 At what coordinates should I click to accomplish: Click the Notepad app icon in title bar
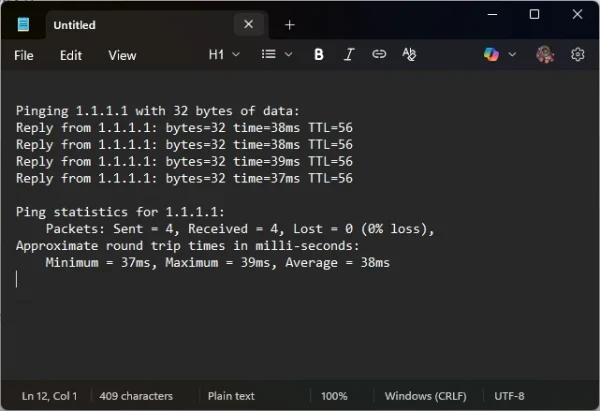click(x=23, y=25)
